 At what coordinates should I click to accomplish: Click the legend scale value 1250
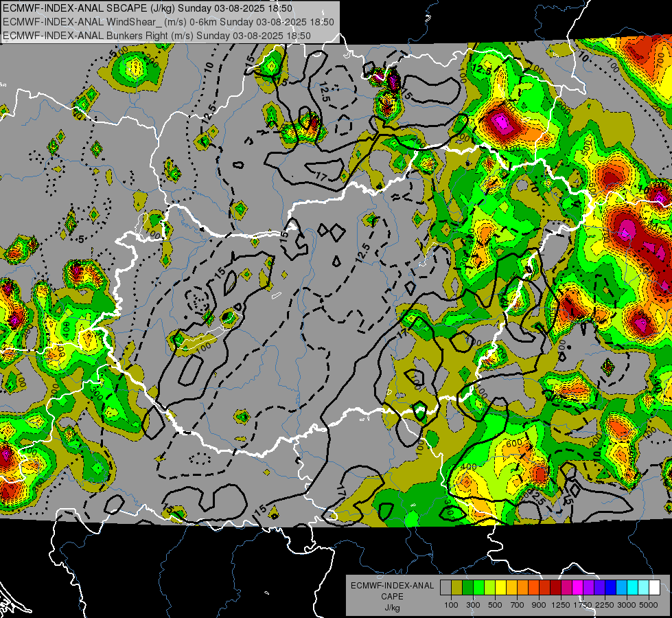[561, 605]
